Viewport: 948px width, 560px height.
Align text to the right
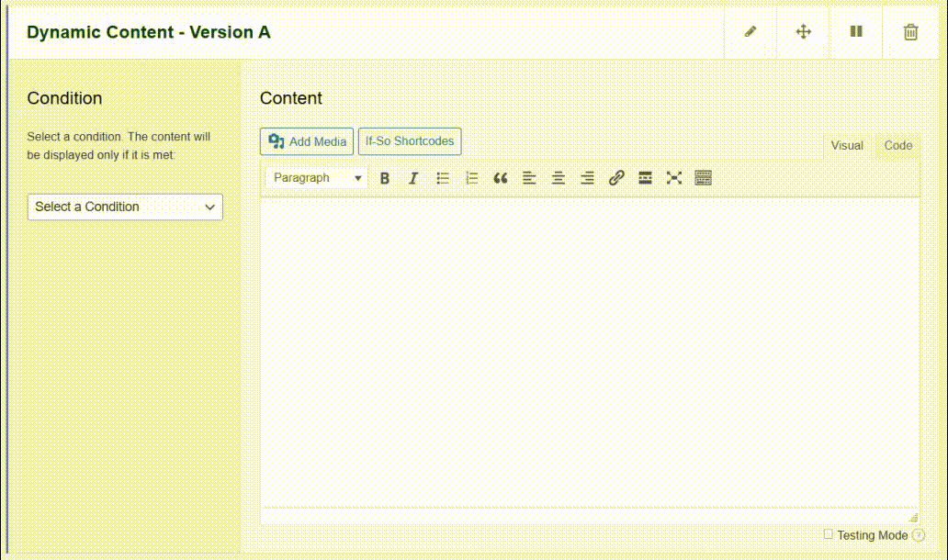(x=587, y=178)
